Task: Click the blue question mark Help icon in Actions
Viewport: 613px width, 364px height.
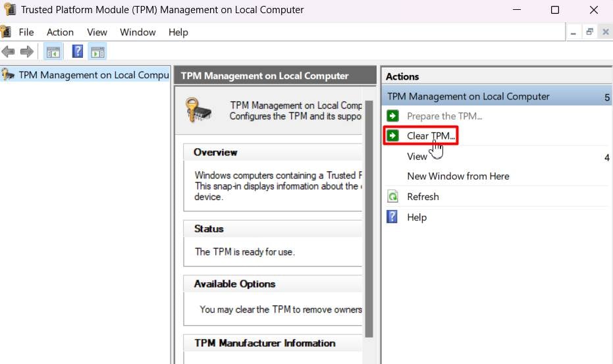Action: [392, 217]
